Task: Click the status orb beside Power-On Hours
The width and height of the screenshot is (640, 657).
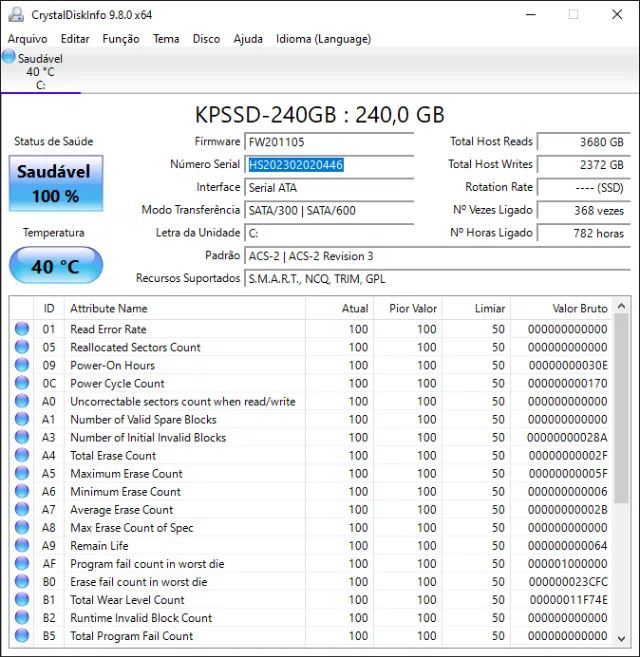Action: 22,365
